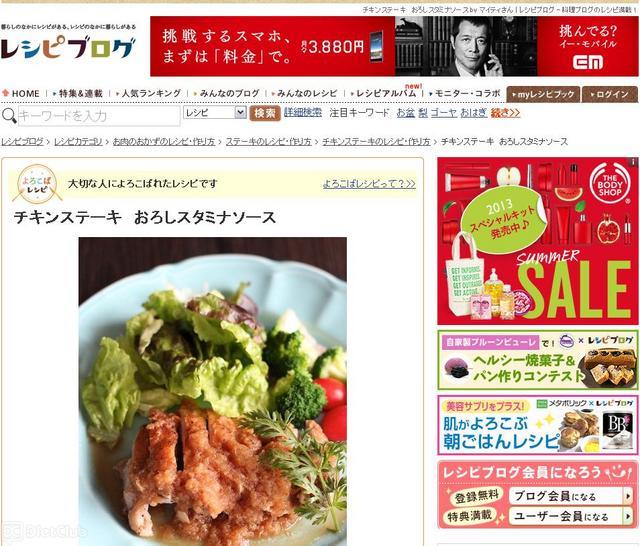Click the HOME house icon
The height and width of the screenshot is (546, 640).
coord(6,93)
